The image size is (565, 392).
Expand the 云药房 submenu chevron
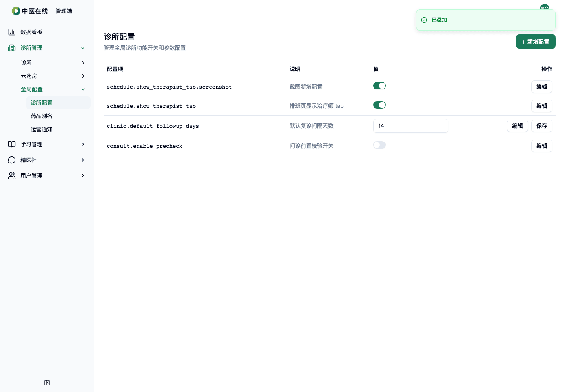pos(83,76)
